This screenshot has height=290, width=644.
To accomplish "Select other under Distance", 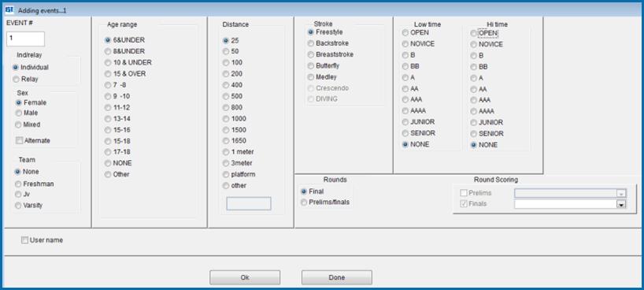I will [235, 185].
